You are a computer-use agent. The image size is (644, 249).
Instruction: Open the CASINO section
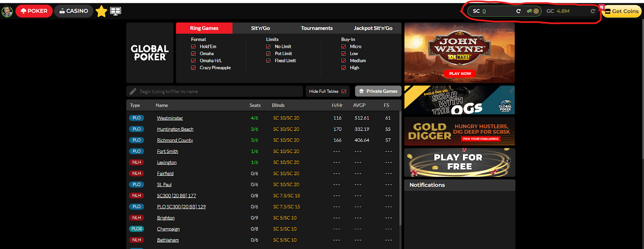click(x=74, y=11)
